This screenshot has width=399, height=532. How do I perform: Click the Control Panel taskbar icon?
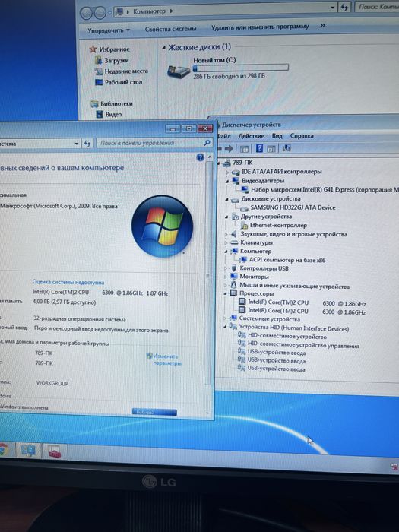click(28, 451)
